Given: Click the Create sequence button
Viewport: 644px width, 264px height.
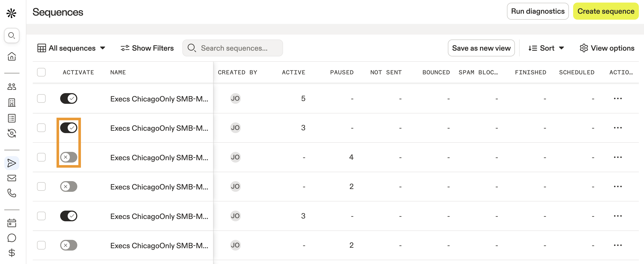Looking at the screenshot, I should (605, 11).
